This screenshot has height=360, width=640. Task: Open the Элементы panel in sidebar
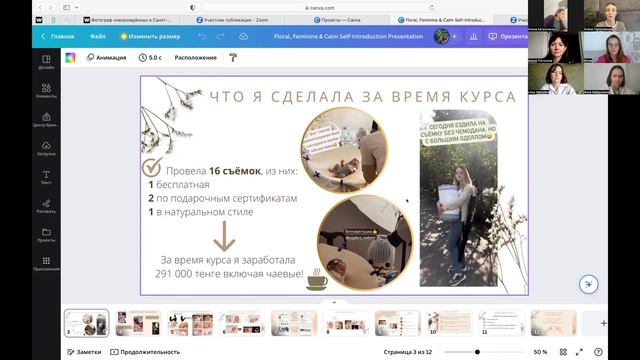point(46,91)
